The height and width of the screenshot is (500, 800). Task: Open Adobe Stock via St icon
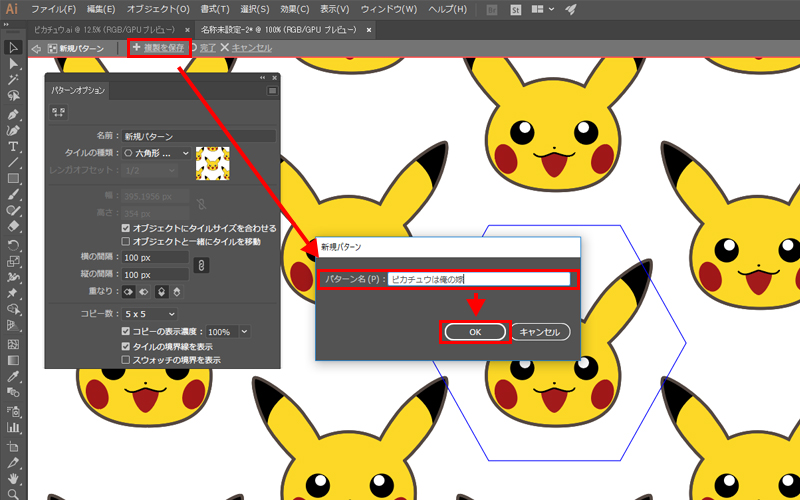[515, 10]
